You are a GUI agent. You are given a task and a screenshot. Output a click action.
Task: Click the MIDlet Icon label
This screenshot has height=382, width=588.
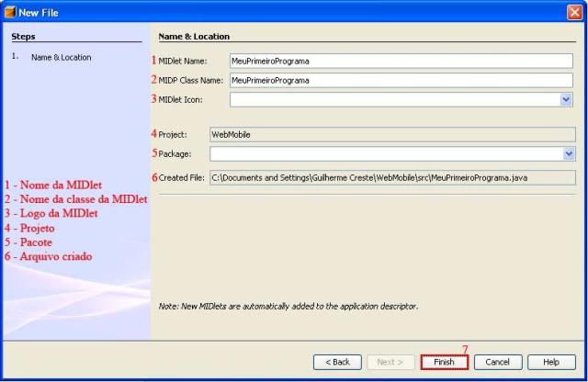coord(180,99)
